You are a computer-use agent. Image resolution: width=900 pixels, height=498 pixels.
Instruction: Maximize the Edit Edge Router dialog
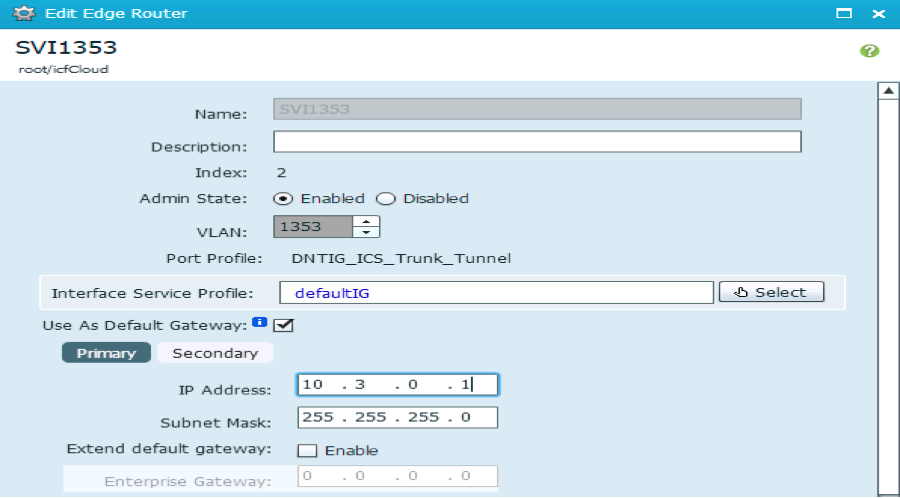844,14
